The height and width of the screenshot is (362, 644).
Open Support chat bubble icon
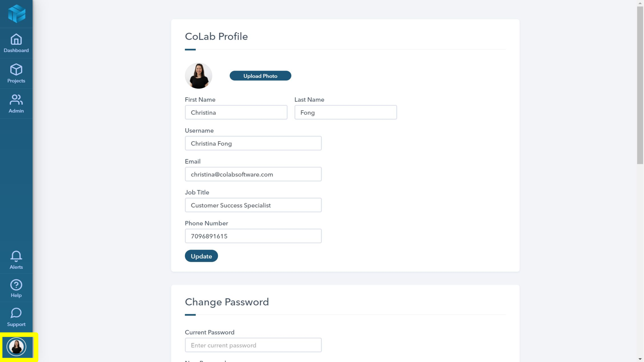16,317
